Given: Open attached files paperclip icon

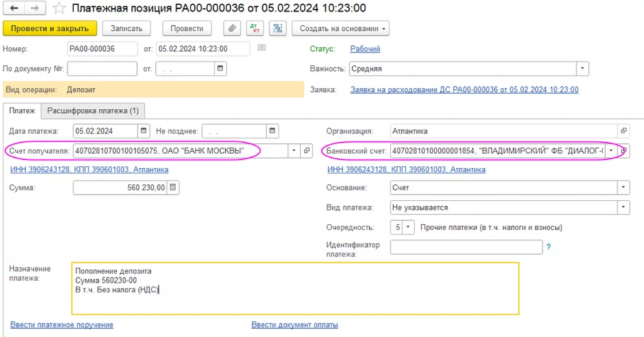Looking at the screenshot, I should [x=233, y=28].
